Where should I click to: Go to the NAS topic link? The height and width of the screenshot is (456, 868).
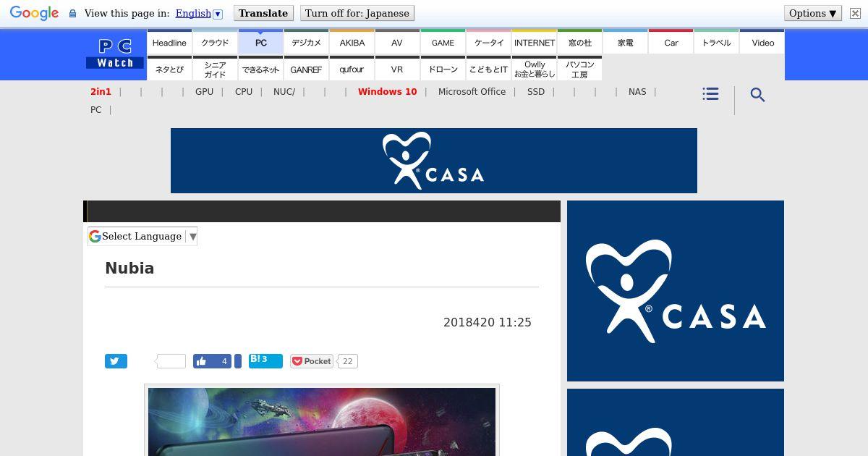pos(637,92)
